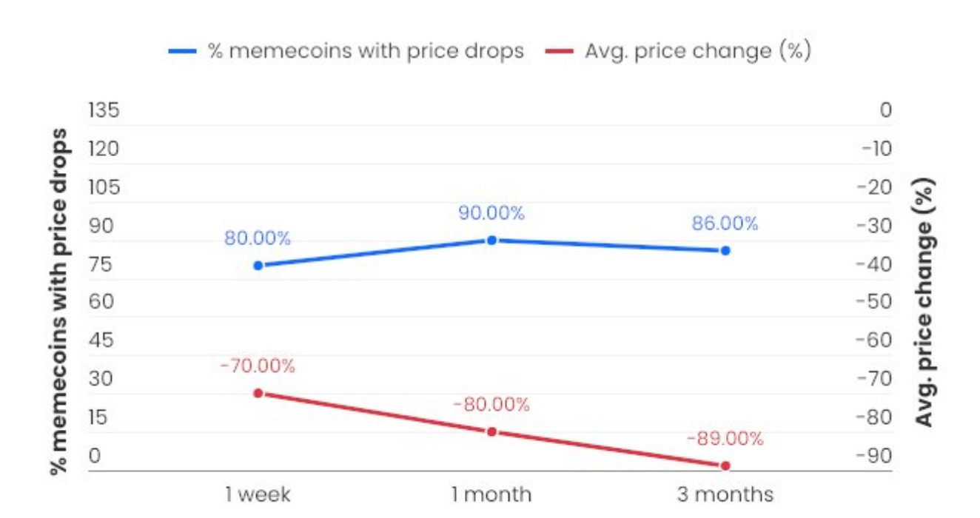Select the -89.00% data label
The width and height of the screenshot is (980, 518).
[x=725, y=439]
